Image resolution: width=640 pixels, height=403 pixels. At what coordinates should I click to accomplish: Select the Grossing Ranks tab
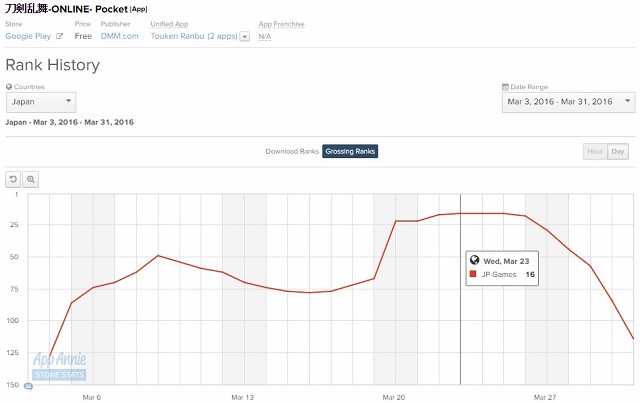click(x=350, y=151)
